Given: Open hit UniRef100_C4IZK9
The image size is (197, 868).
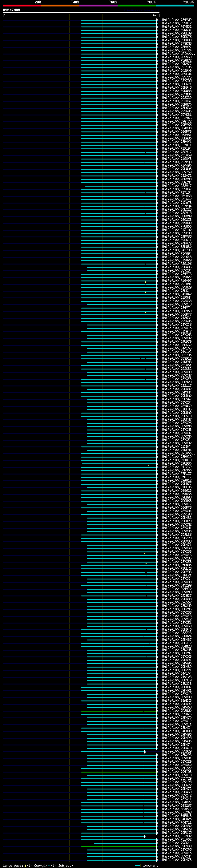Looking at the screenshot, I should tap(176, 467).
